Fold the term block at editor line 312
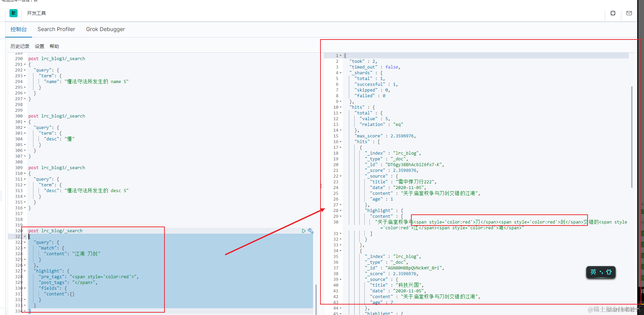 point(25,185)
